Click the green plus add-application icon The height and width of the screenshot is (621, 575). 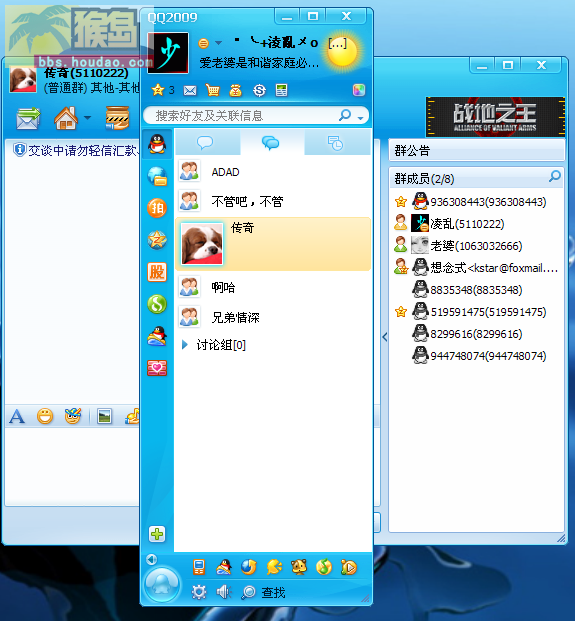(x=157, y=534)
